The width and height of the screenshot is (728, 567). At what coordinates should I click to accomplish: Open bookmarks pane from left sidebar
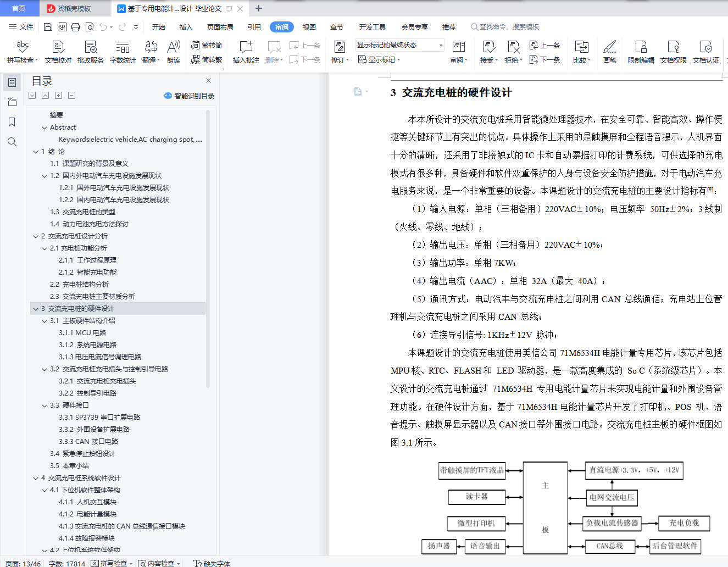click(x=12, y=122)
